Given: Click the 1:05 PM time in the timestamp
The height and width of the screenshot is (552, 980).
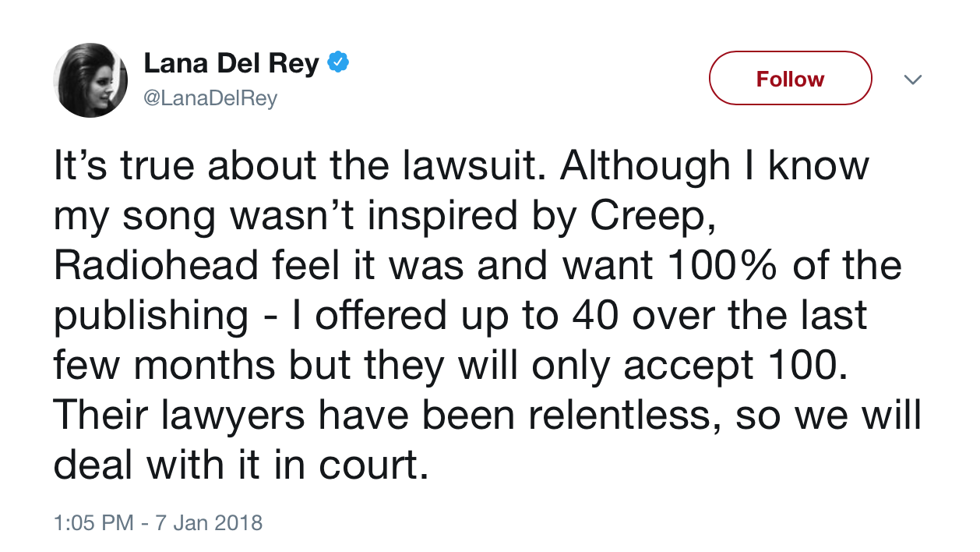Looking at the screenshot, I should pos(93,522).
